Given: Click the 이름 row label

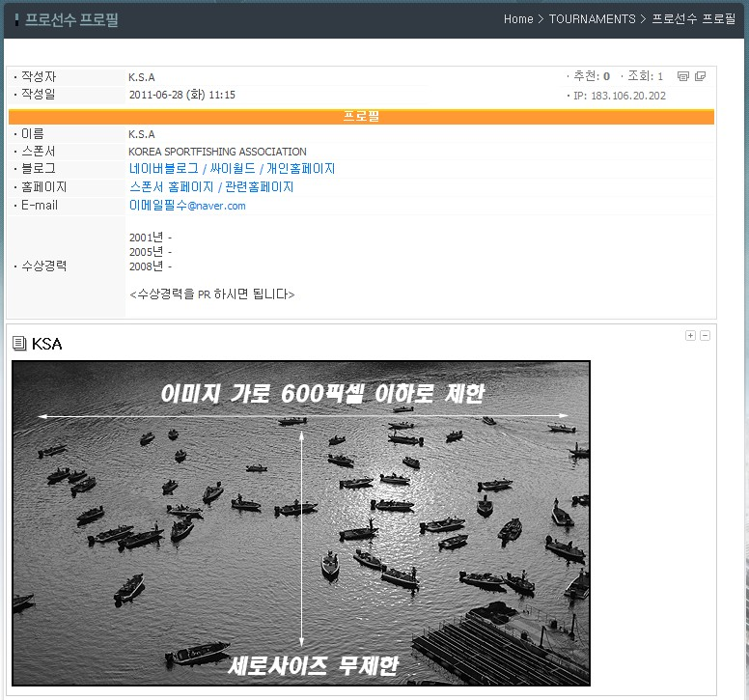Looking at the screenshot, I should point(33,134).
